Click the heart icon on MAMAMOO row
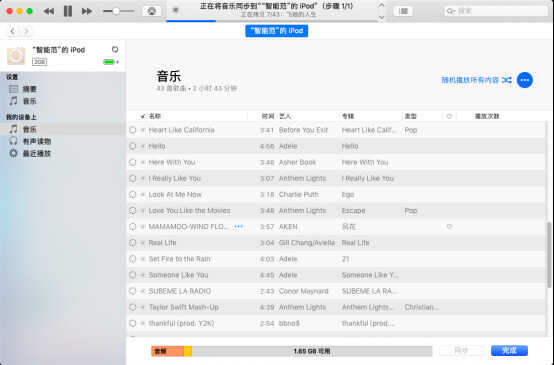This screenshot has width=554, height=365. (x=449, y=226)
